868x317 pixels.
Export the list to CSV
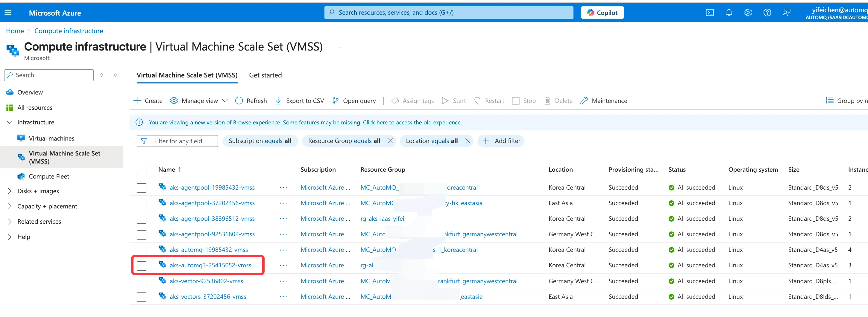(300, 100)
